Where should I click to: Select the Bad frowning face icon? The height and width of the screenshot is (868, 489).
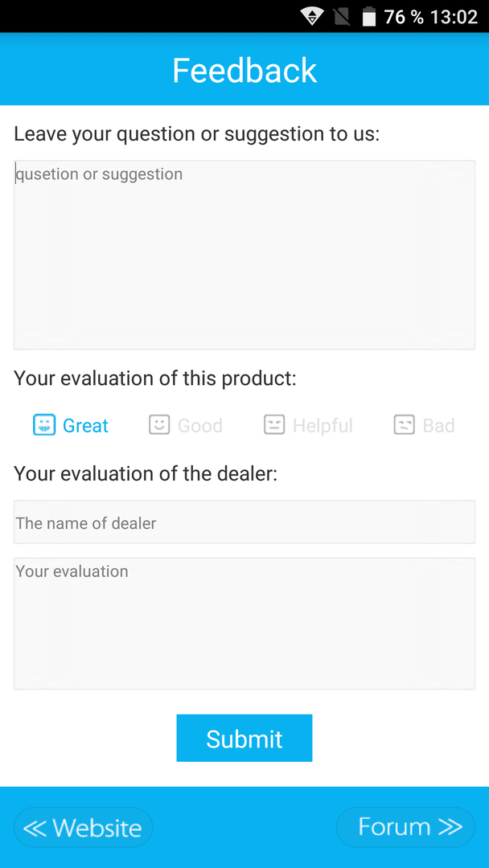point(405,425)
